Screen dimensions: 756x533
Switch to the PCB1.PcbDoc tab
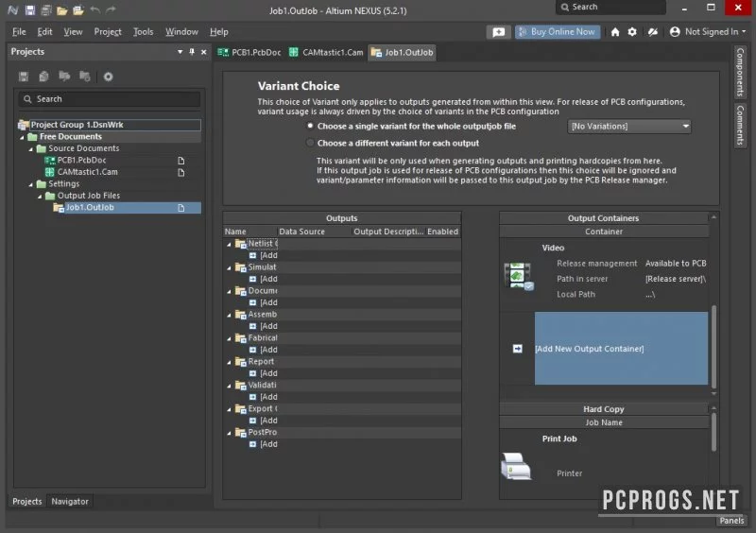tap(249, 53)
